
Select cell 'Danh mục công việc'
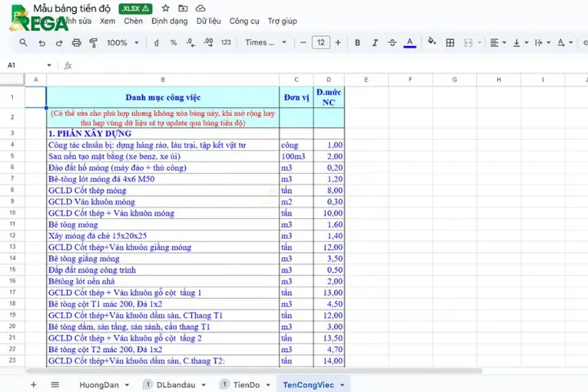pyautogui.click(x=163, y=97)
